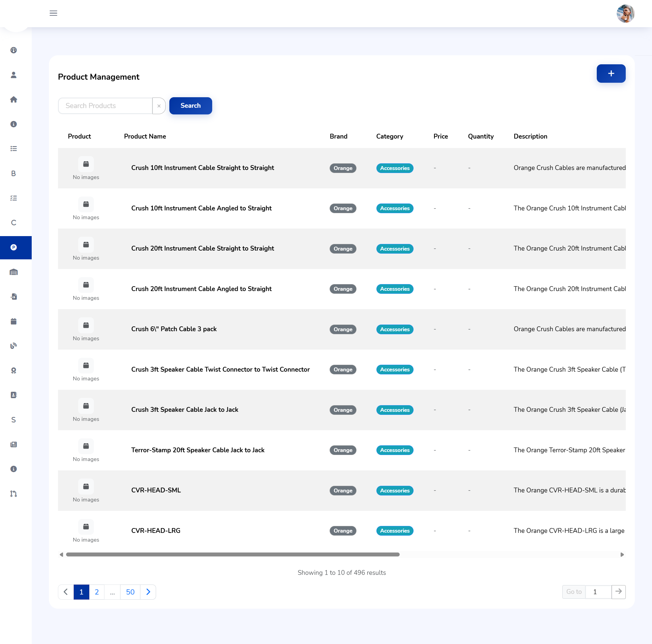Open the file import sidebar icon

coord(14,296)
